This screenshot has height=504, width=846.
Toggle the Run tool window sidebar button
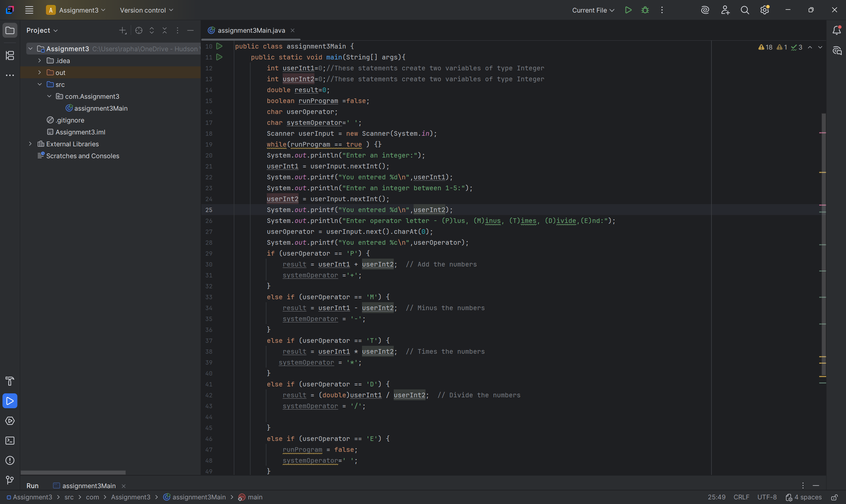pyautogui.click(x=10, y=401)
